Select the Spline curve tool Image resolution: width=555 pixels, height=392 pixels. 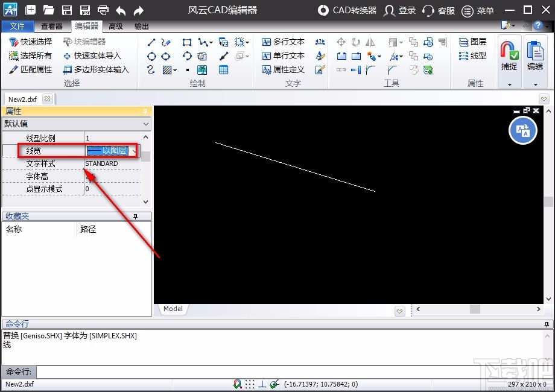tap(151, 70)
